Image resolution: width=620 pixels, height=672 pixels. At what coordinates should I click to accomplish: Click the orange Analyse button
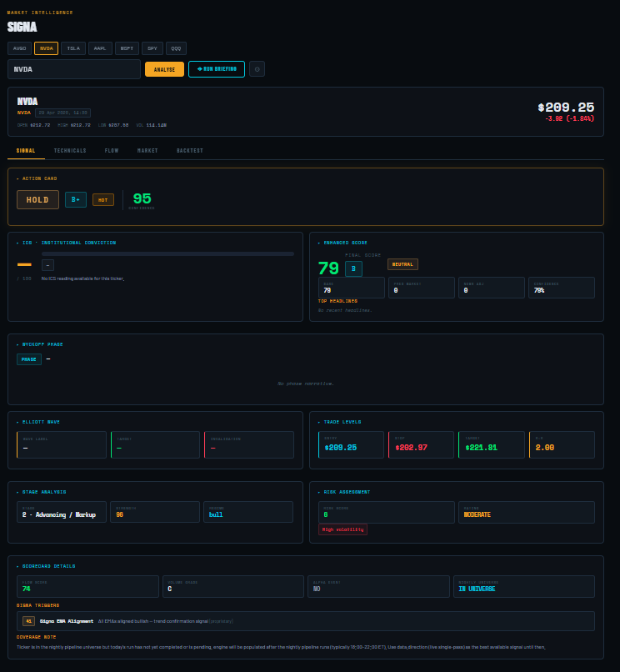point(164,69)
